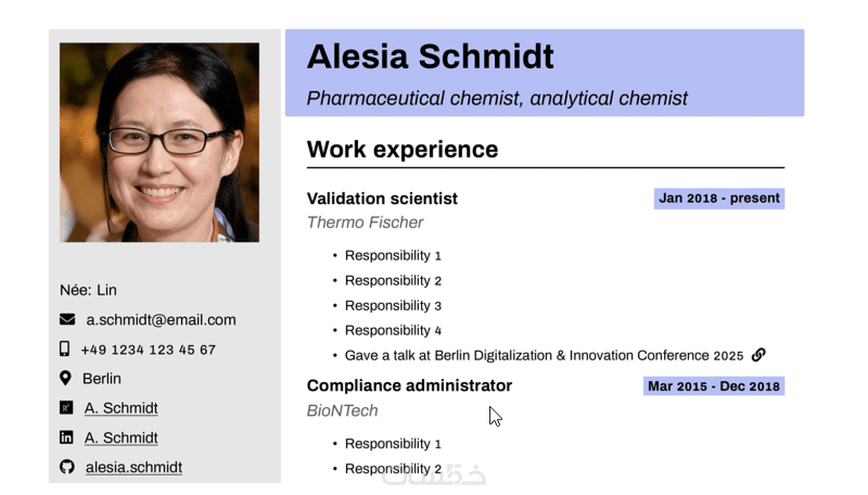Click the ResearchGate icon

pyautogui.click(x=66, y=408)
